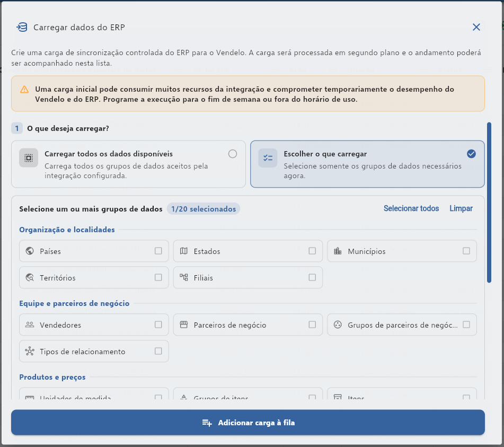Select Escolher o que carregar checked radio

point(471,154)
